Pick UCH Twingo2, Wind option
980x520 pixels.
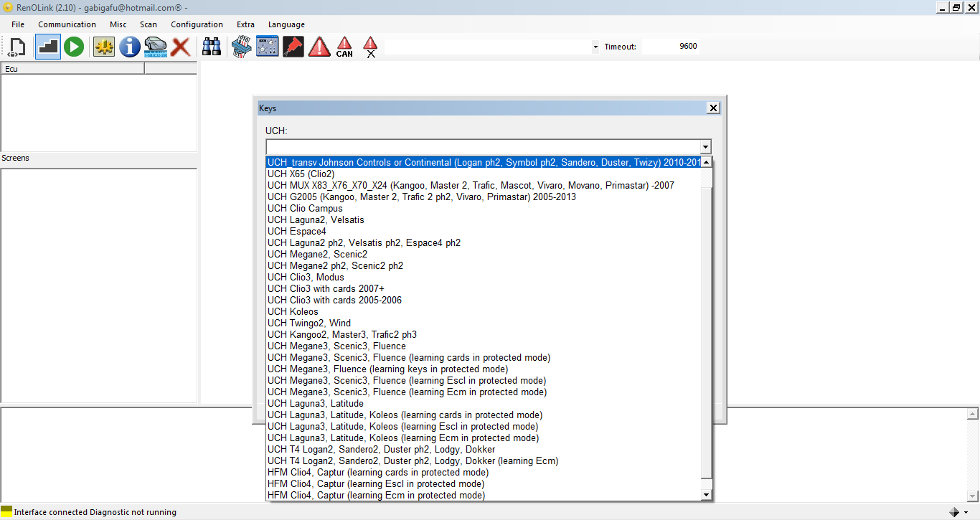pos(484,323)
